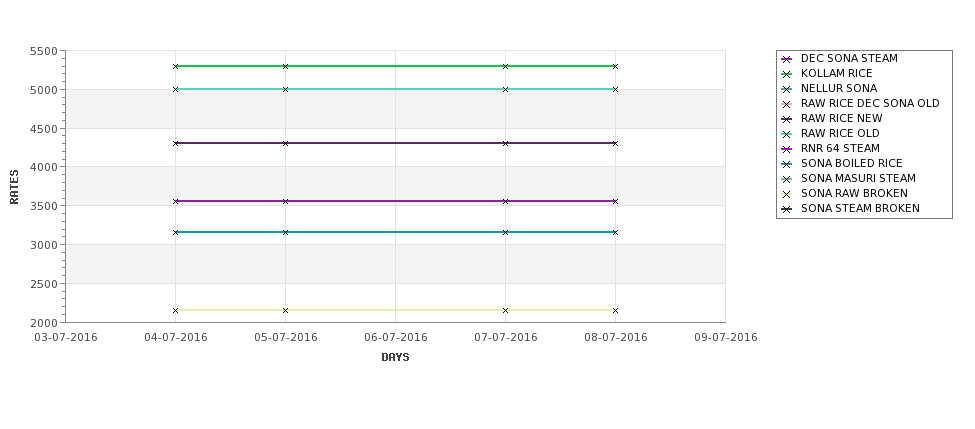Click the DEC SONA STEAM legend marker
975x429 pixels.
(787, 59)
